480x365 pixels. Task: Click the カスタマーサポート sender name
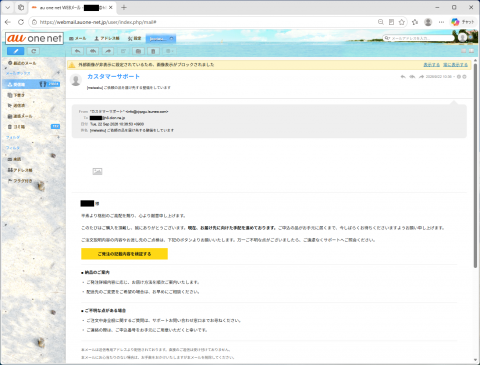[113, 76]
